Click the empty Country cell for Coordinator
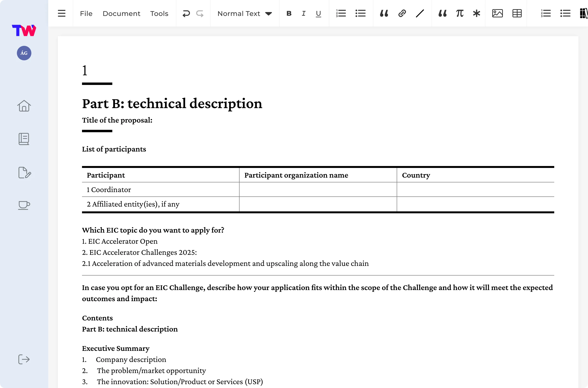Viewport: 588px width, 388px height. (476, 190)
